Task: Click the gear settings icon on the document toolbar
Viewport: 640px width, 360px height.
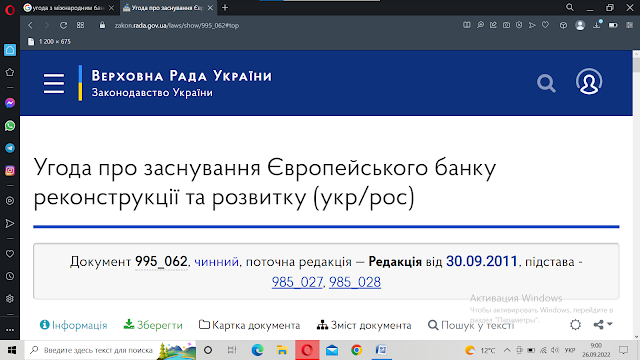Action: point(576,325)
